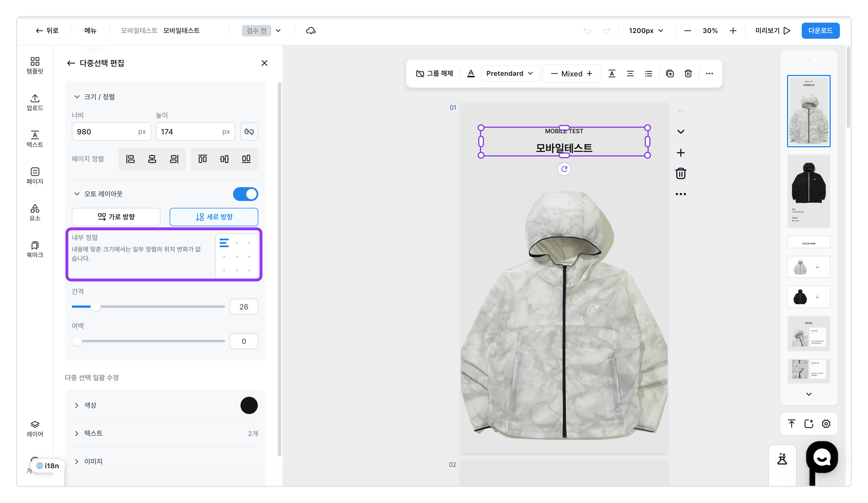
Task: Open the 레이어 layers panel icon
Action: coord(35,428)
